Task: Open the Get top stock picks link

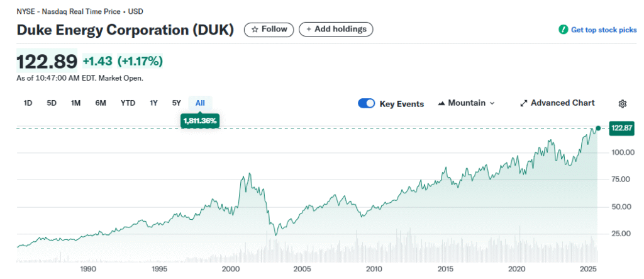Action: (602, 30)
